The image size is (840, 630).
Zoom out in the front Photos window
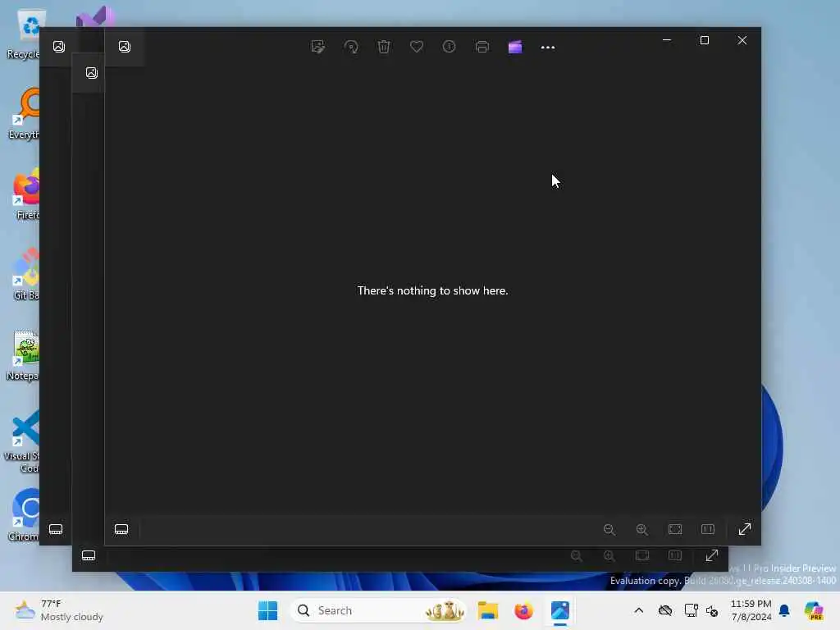point(609,529)
